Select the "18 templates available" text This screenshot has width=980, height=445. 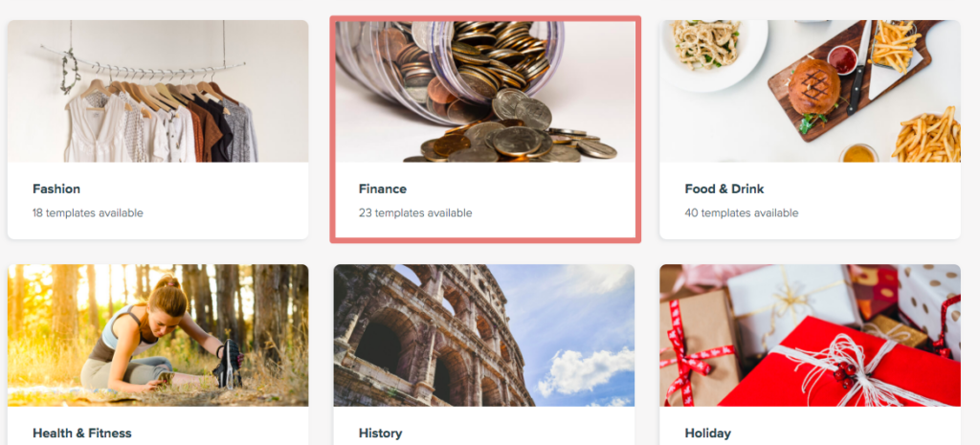87,213
